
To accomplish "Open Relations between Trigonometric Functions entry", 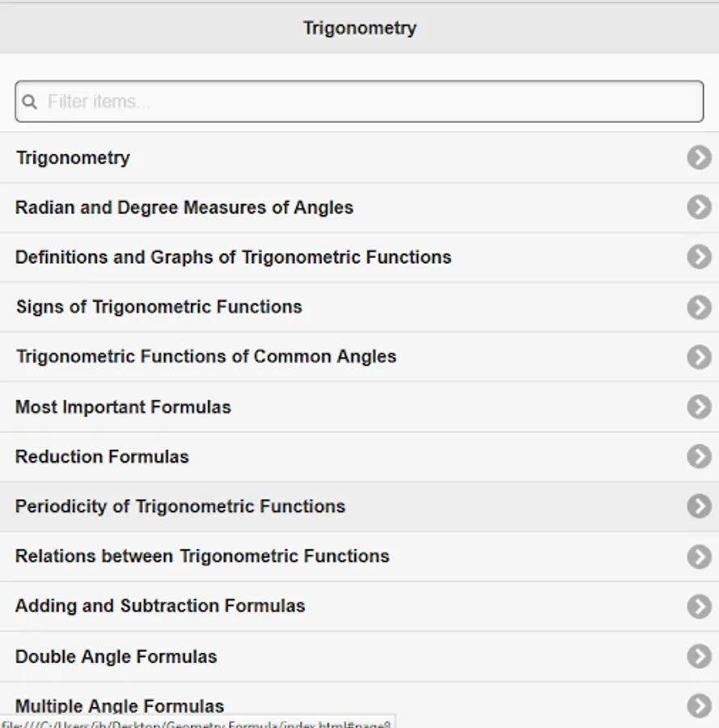I will point(202,557).
